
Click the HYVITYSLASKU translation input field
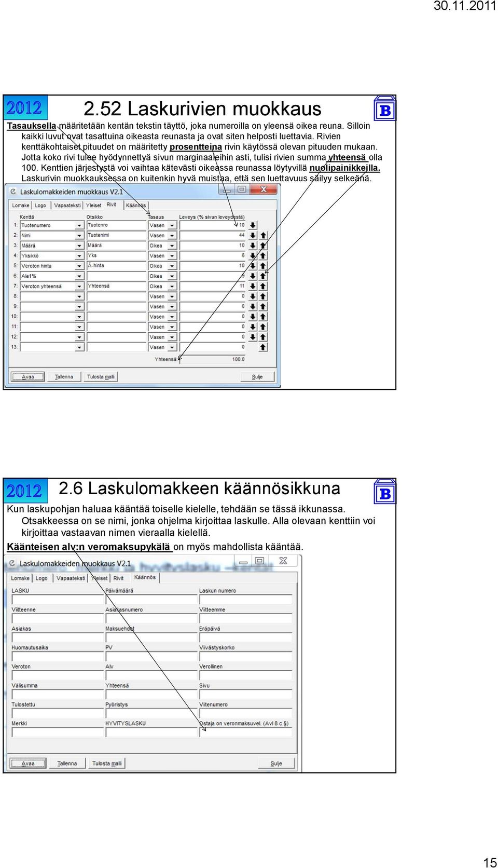[151, 733]
